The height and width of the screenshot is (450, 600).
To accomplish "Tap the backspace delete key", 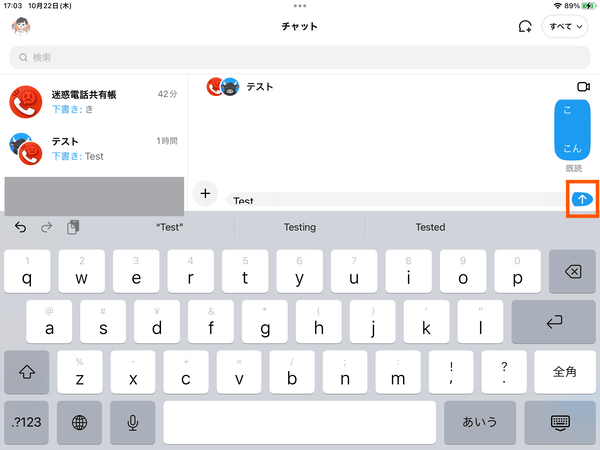I will coord(572,272).
